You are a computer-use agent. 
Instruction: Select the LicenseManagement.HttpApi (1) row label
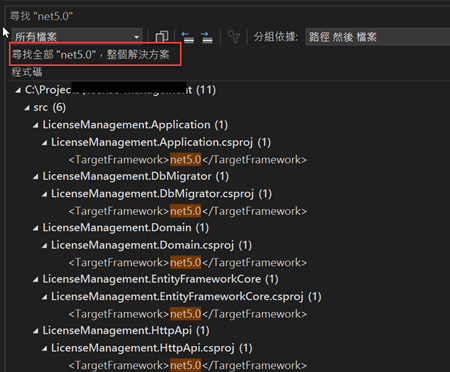click(126, 330)
